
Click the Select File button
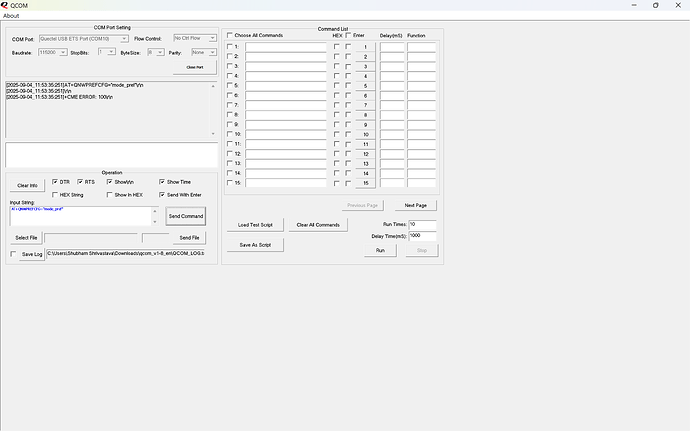pyautogui.click(x=26, y=238)
